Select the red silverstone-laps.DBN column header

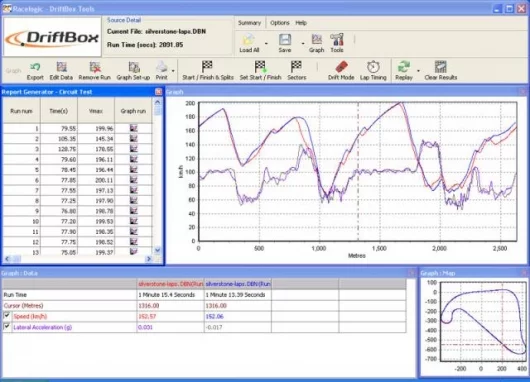coord(171,284)
